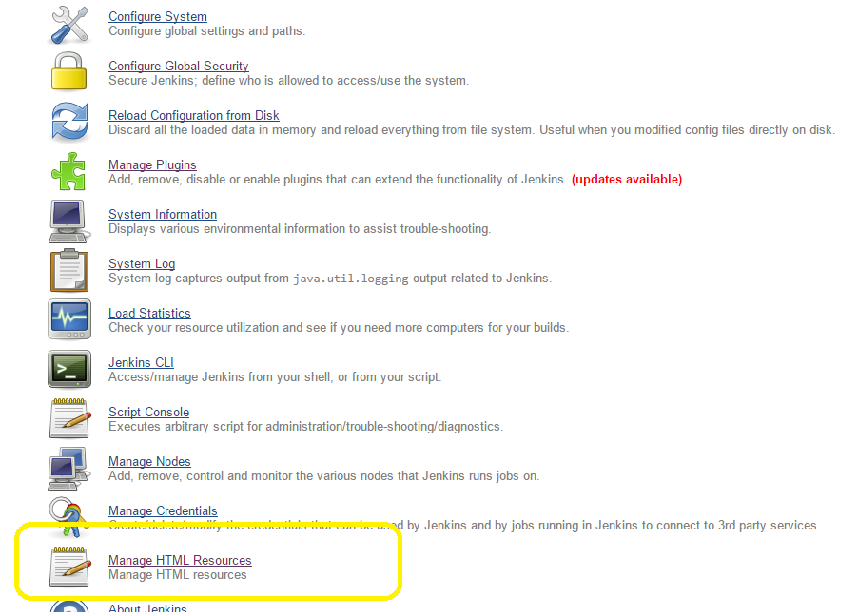Viewport: 858px width, 616px height.
Task: Click the computer monitor System Information icon
Action: (68, 221)
